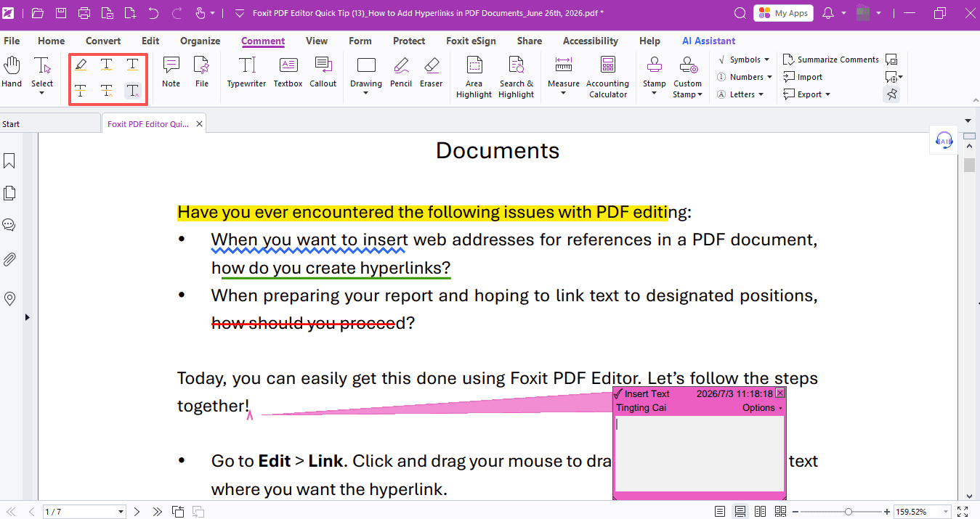Switch to facing pages view

pos(761,512)
